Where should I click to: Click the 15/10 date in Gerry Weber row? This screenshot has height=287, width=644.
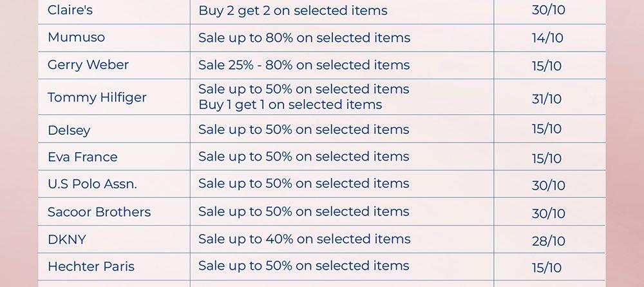pos(547,66)
